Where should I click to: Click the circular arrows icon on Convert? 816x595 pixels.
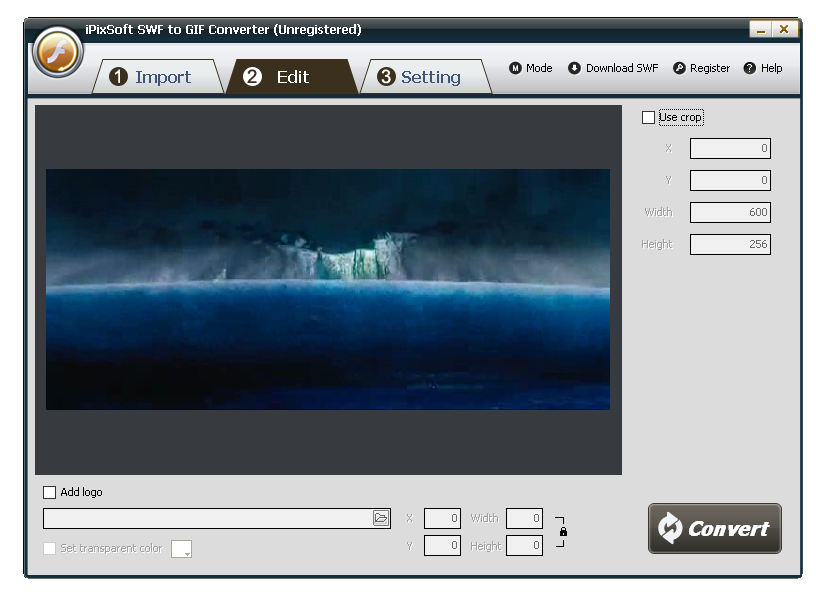[x=670, y=528]
